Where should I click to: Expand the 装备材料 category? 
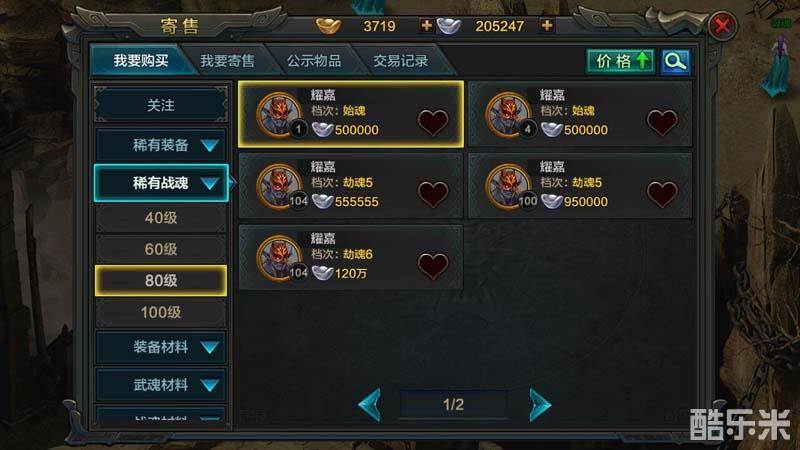pyautogui.click(x=161, y=347)
